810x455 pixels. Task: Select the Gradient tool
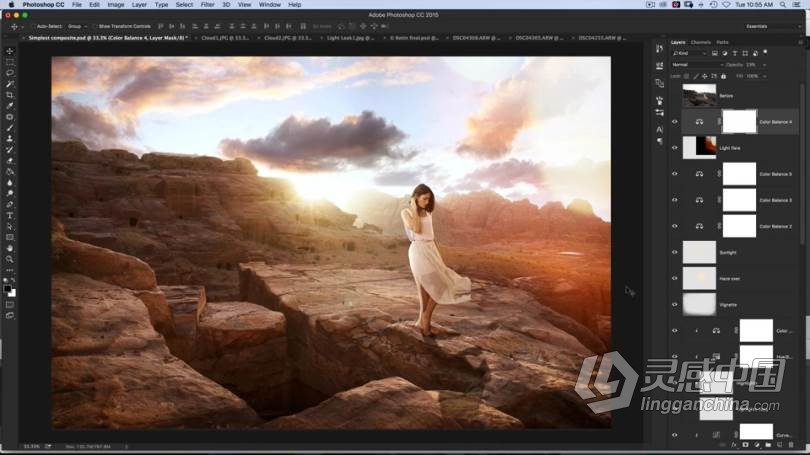[x=10, y=171]
